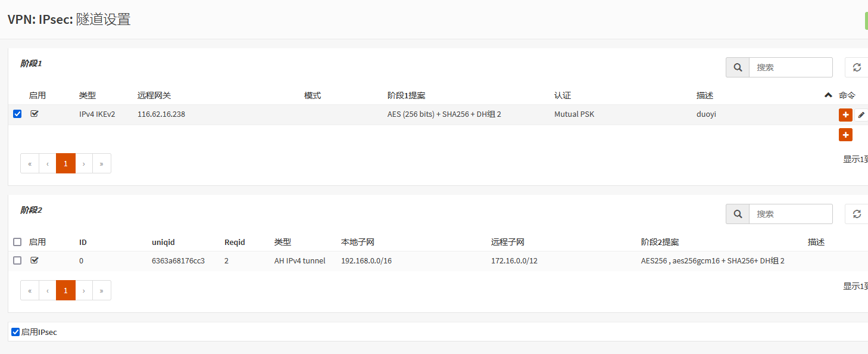This screenshot has height=354, width=868.
Task: Jump to Phase 2 last page arrow
Action: coord(102,290)
